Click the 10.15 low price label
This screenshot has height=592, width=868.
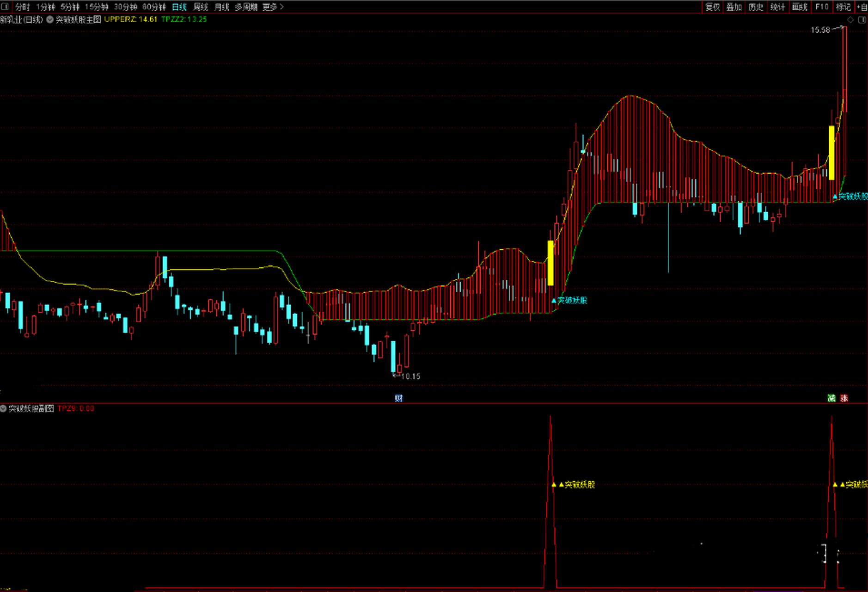click(410, 376)
